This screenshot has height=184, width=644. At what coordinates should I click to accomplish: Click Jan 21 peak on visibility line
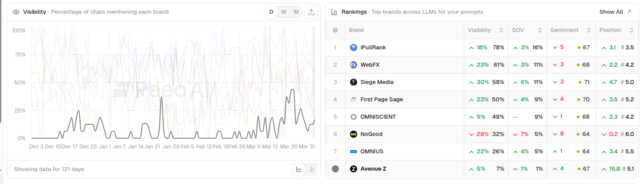(x=161, y=96)
